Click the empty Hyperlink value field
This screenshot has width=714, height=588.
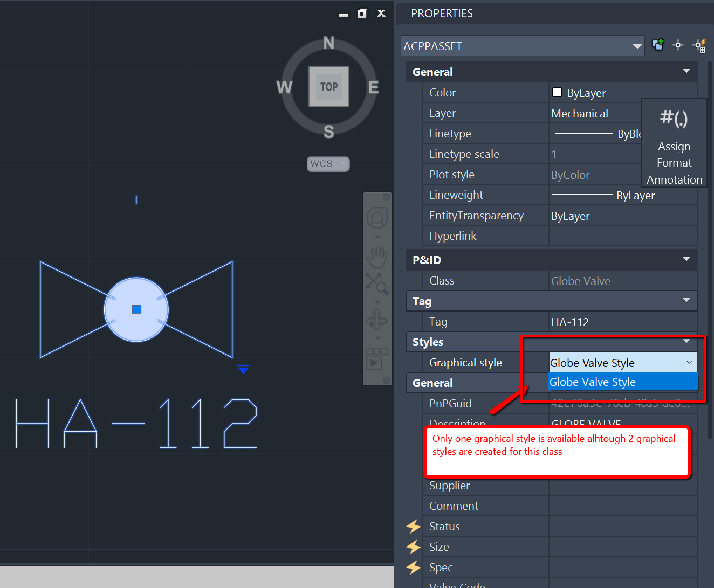tap(623, 236)
